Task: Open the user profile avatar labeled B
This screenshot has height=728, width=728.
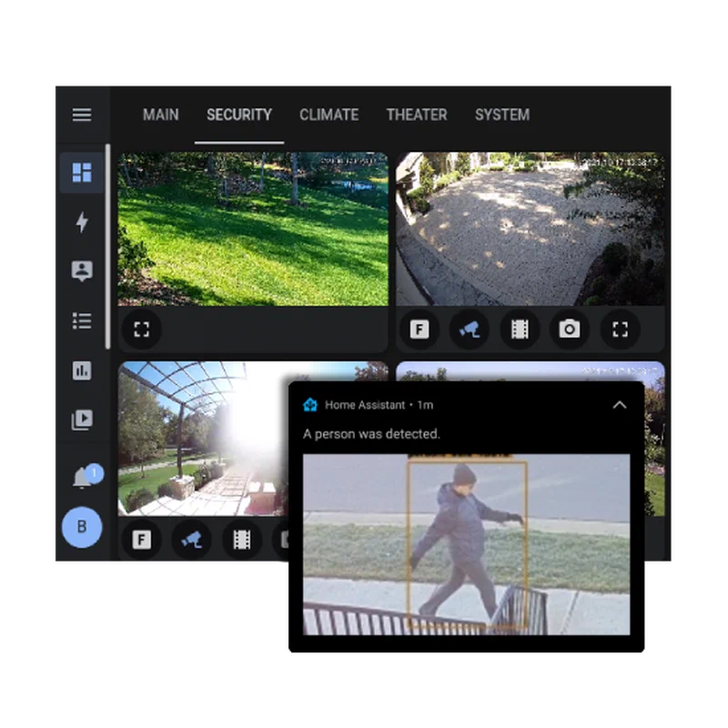Action: pos(82,528)
